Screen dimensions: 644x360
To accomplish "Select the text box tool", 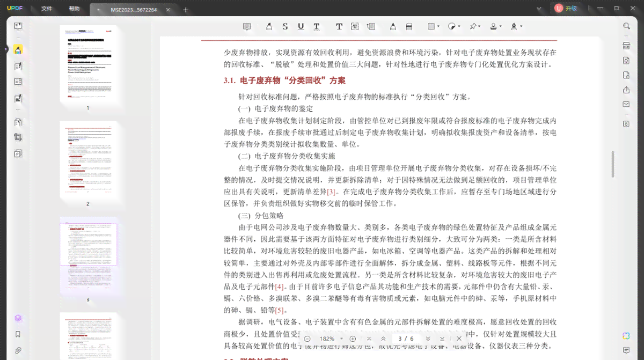I will [355, 26].
